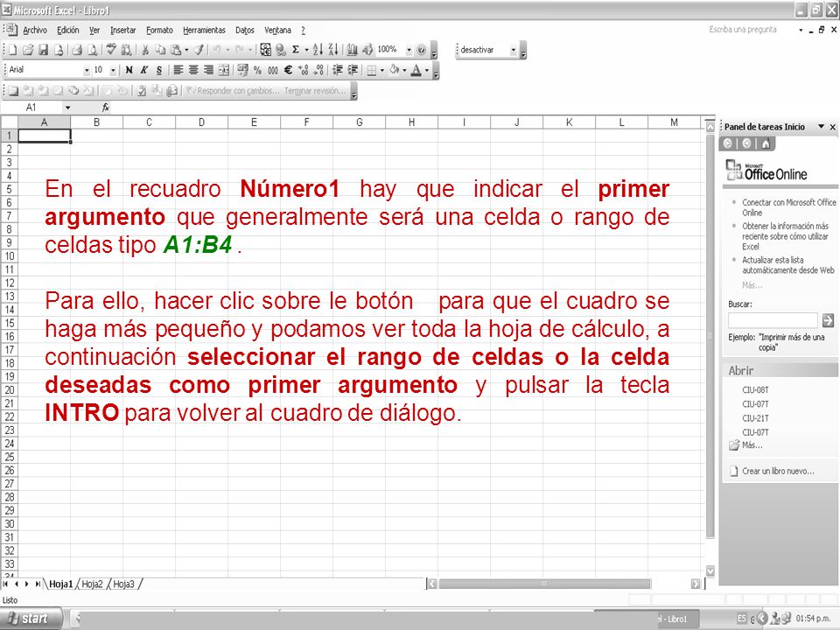The image size is (840, 630).
Task: Open the borders dropdown arrow
Action: [382, 70]
